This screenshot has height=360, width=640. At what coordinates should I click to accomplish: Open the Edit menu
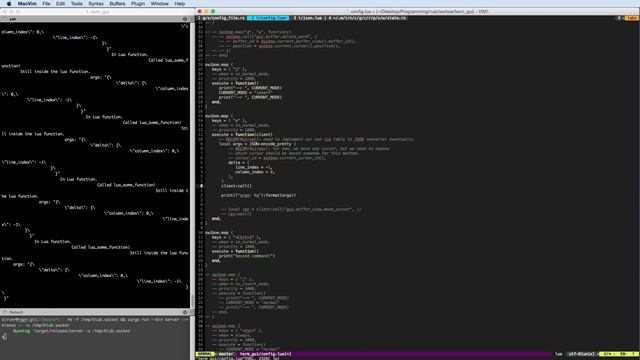pyautogui.click(x=60, y=4)
